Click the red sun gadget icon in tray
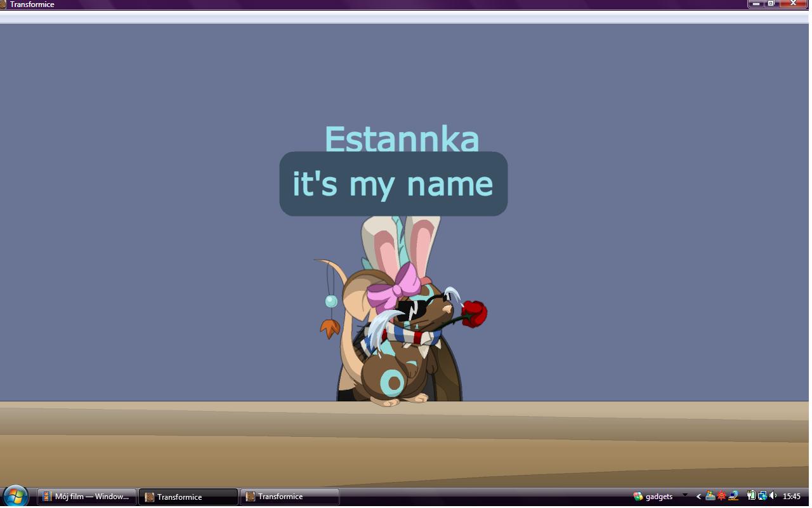This screenshot has height=508, width=812. (722, 496)
